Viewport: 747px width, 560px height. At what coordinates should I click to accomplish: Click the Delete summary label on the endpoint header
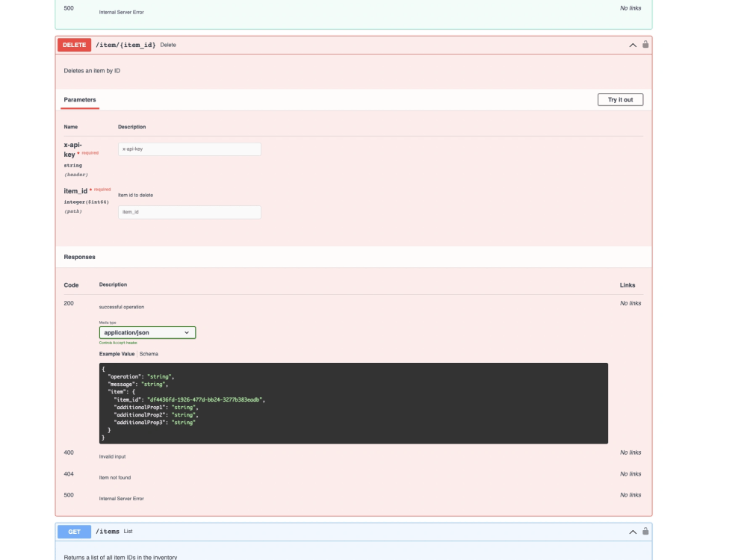point(168,45)
